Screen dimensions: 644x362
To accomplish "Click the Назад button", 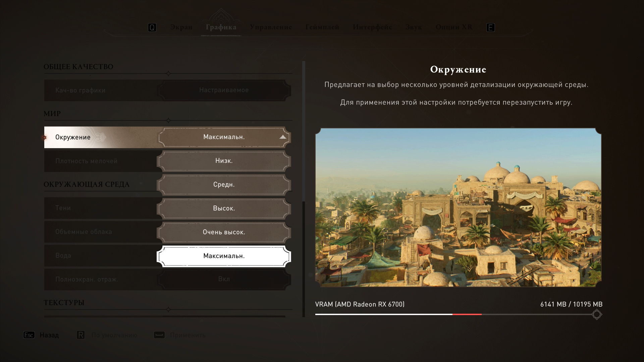I will [x=49, y=335].
